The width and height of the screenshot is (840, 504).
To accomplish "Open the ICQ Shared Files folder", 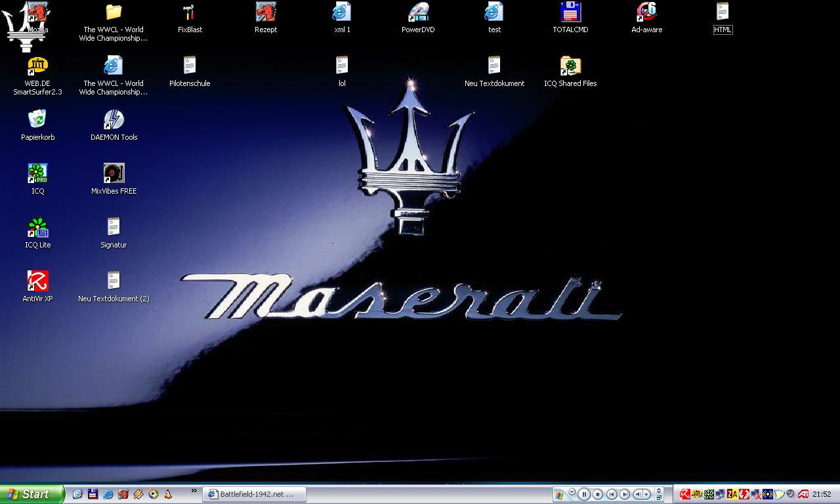I will point(570,66).
